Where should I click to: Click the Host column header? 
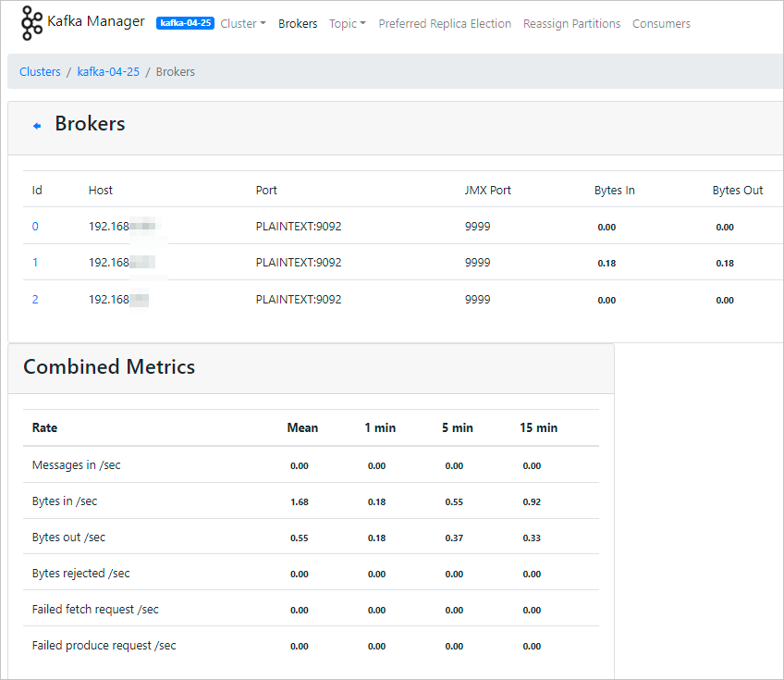101,191
